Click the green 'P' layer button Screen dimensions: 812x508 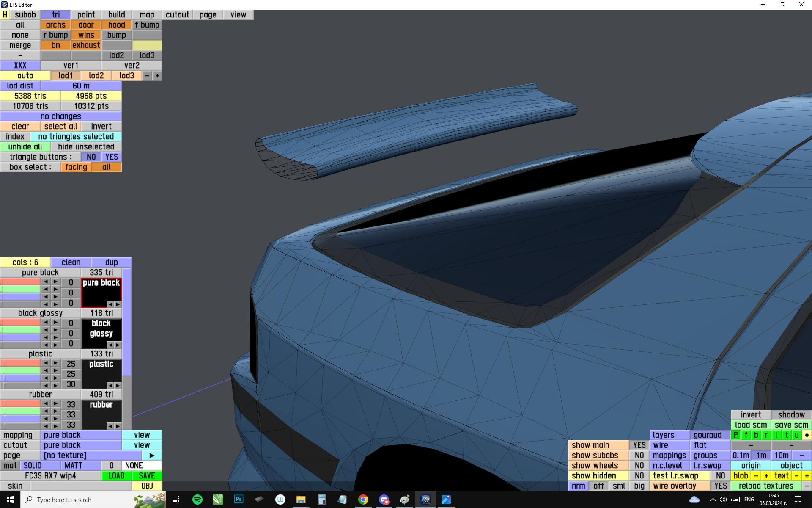coord(736,435)
